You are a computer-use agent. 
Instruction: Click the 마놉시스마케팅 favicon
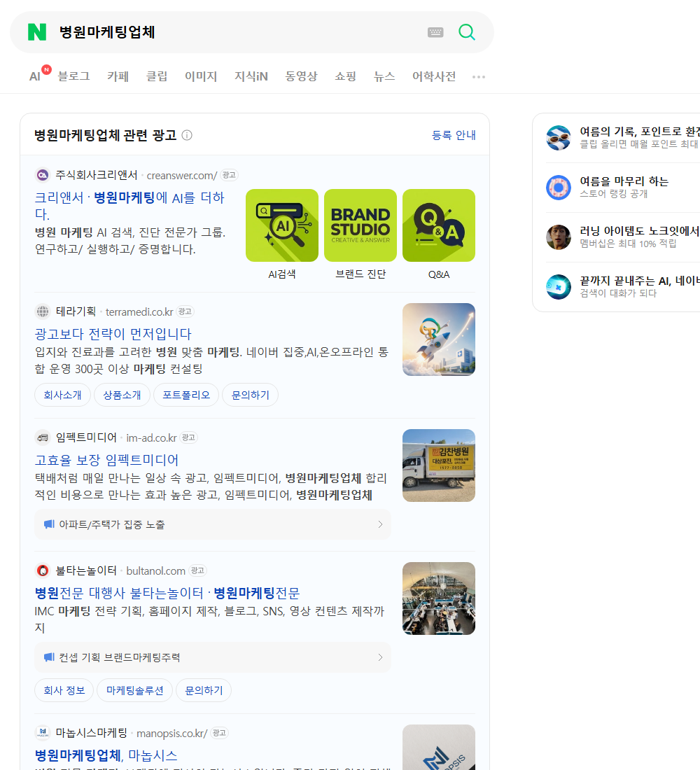43,733
